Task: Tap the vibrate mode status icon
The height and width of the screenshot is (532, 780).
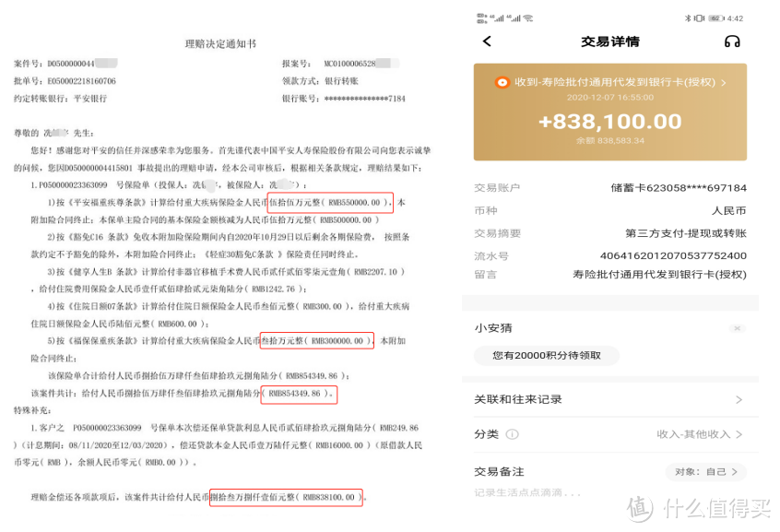Action: [x=699, y=18]
